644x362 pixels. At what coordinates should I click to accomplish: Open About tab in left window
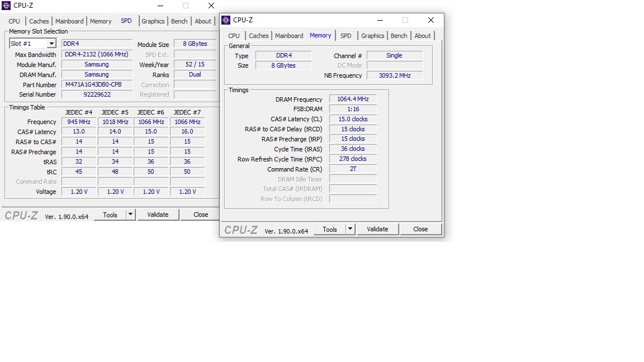(x=203, y=21)
